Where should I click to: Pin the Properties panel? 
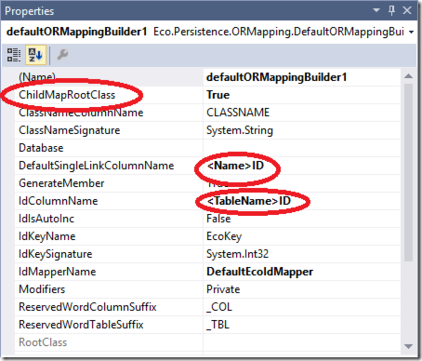pyautogui.click(x=392, y=11)
